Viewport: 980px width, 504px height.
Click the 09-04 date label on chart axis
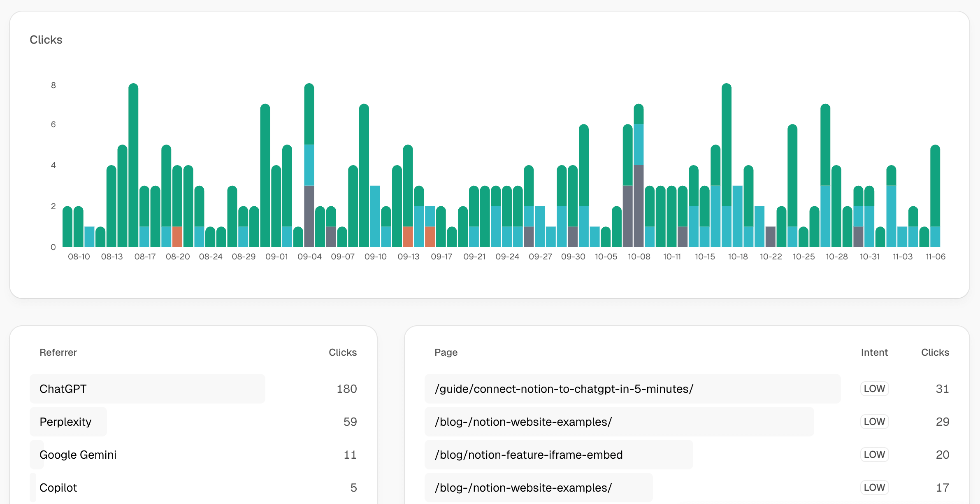point(309,257)
